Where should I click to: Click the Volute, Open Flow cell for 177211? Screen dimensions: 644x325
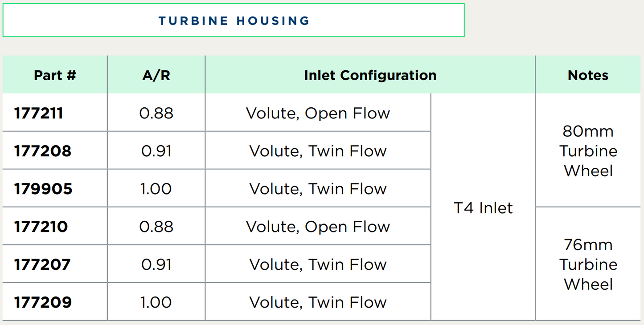pyautogui.click(x=318, y=113)
